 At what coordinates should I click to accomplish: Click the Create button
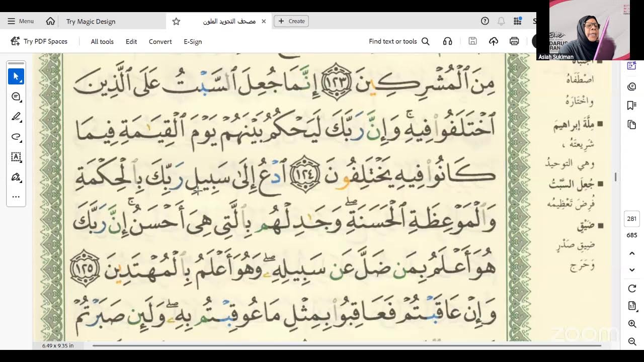291,21
